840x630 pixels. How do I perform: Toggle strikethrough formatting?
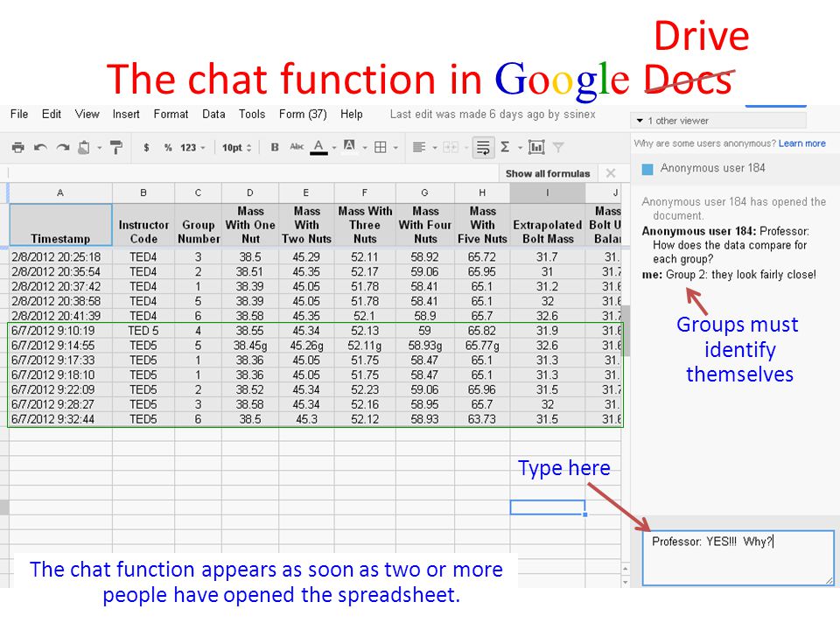coord(297,147)
